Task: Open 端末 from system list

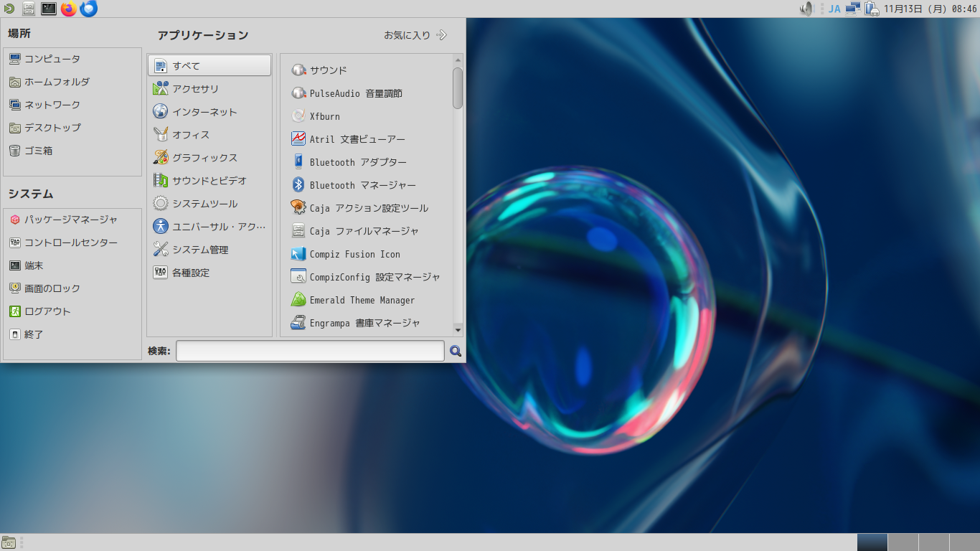Action: (x=72, y=265)
